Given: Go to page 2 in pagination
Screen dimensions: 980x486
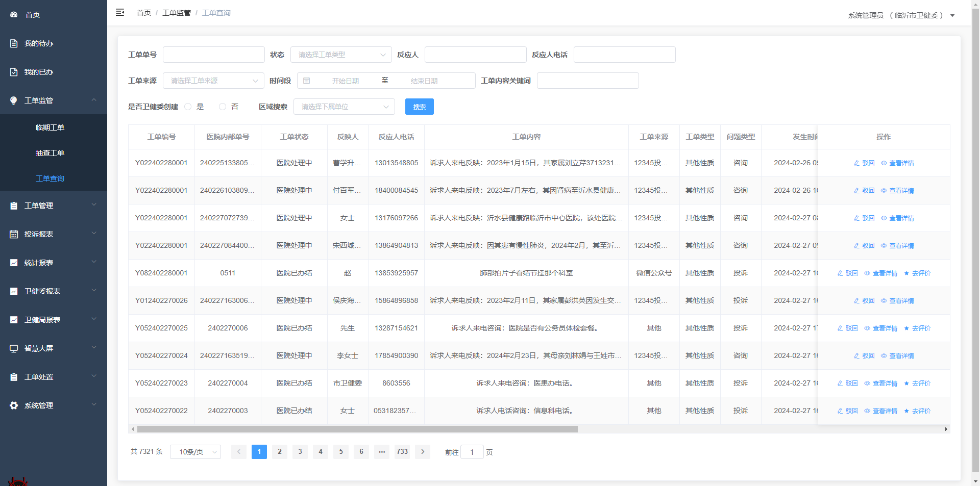Looking at the screenshot, I should [x=280, y=452].
